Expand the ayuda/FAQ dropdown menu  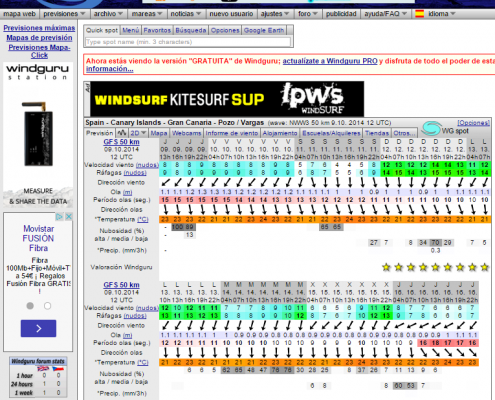point(386,14)
